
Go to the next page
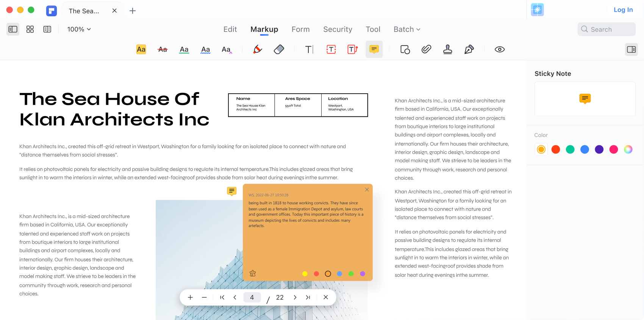click(x=295, y=298)
